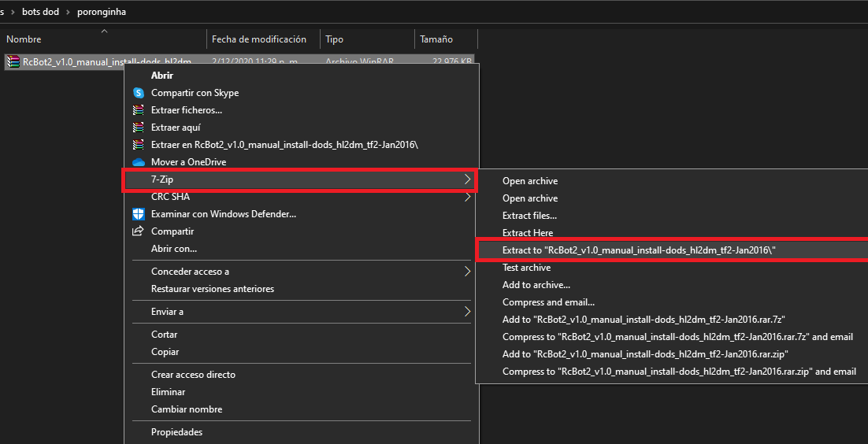Click the WinRAR icon beside "Extraer aquí"
This screenshot has height=444, width=868.
click(139, 128)
